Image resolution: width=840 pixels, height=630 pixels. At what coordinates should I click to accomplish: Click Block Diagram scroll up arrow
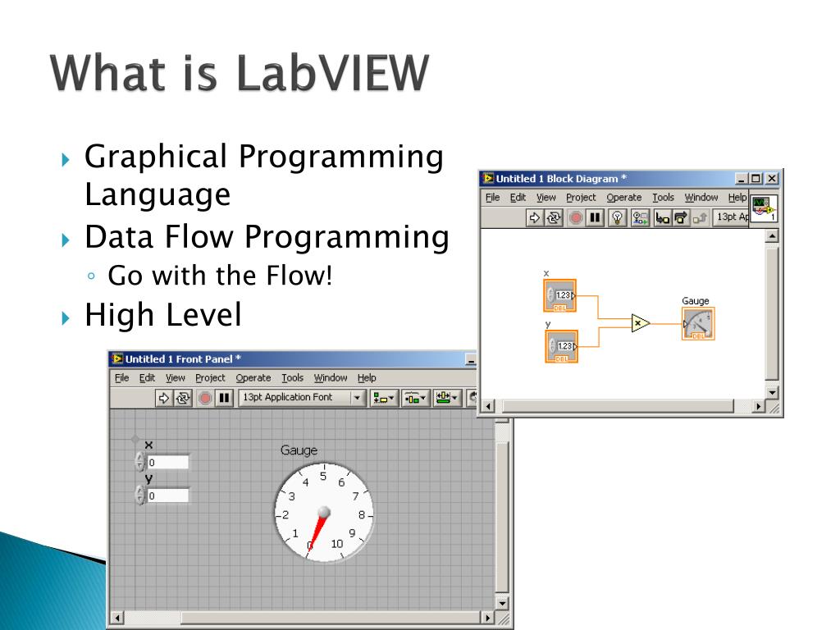pos(771,235)
